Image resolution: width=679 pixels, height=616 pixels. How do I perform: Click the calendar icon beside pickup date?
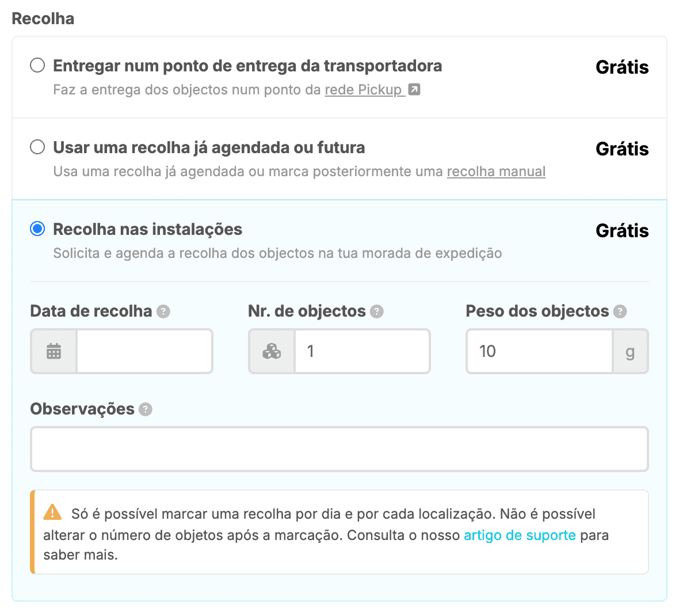click(x=54, y=351)
